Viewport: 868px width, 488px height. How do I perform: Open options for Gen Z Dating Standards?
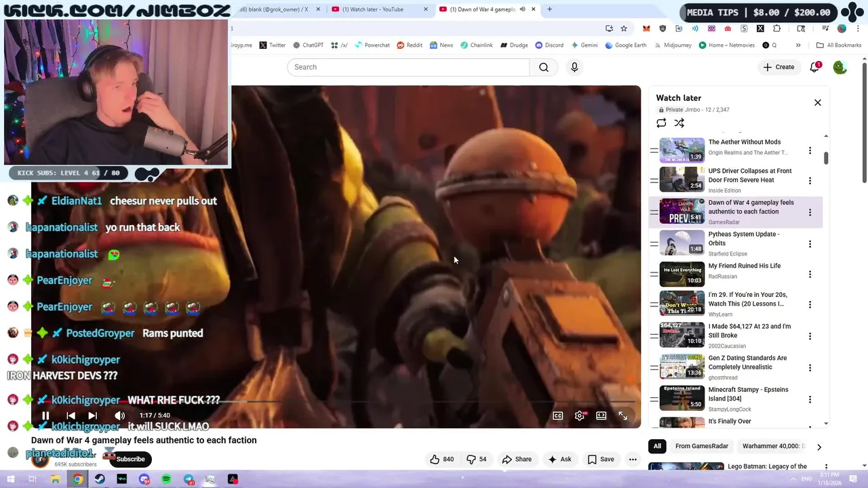[x=810, y=368]
